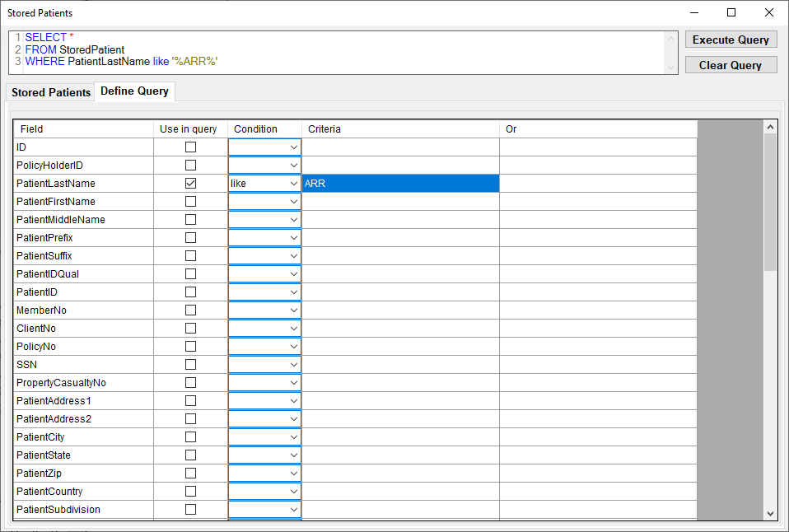The width and height of the screenshot is (789, 532).
Task: Toggle the PatientPrefix checkbox
Action: tap(191, 237)
